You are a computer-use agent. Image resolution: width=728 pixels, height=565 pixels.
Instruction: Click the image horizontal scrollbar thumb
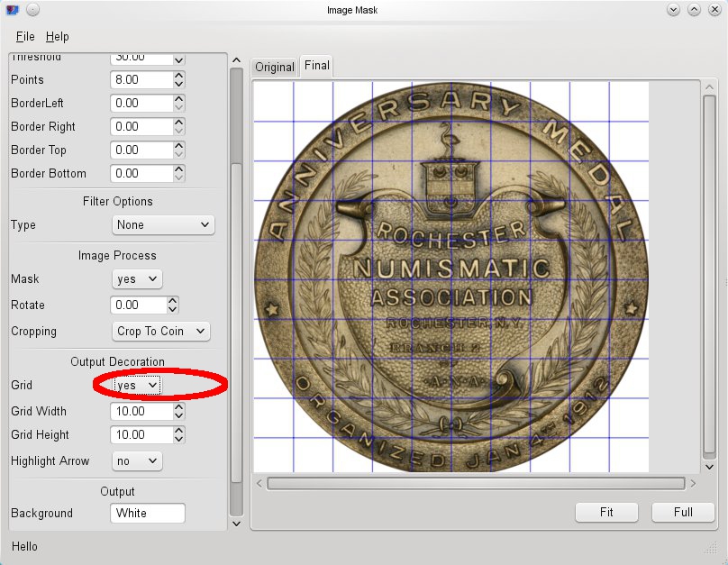(x=476, y=484)
